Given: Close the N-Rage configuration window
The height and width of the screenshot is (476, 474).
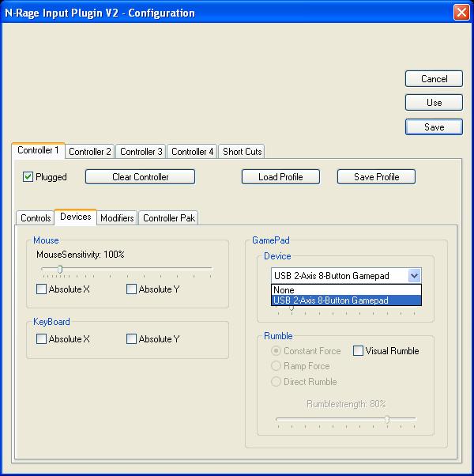Looking at the screenshot, I should point(461,13).
